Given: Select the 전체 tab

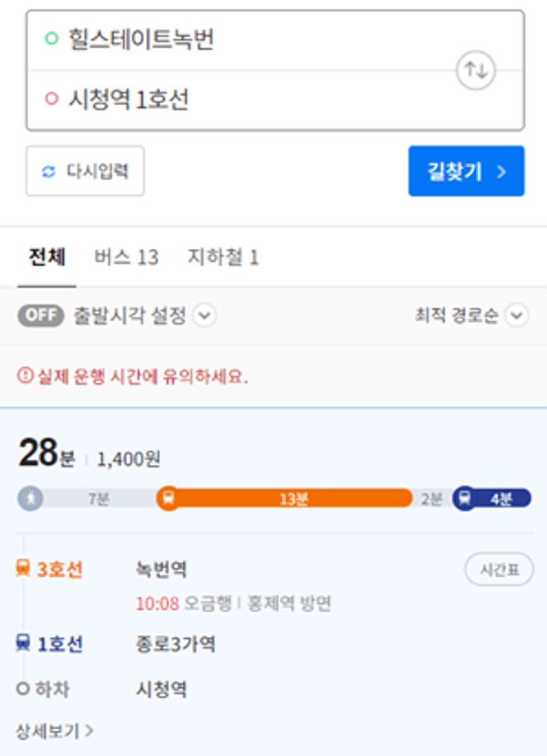Looking at the screenshot, I should point(47,257).
